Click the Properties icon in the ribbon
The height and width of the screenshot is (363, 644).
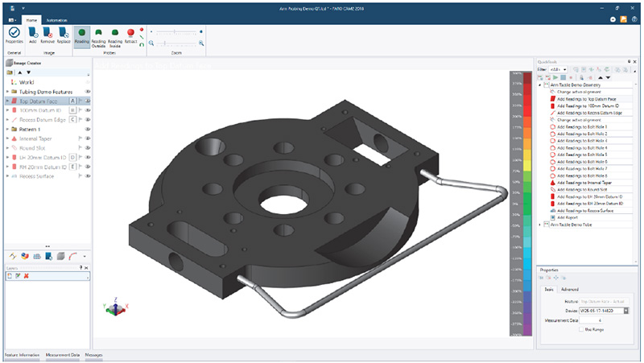14,34
